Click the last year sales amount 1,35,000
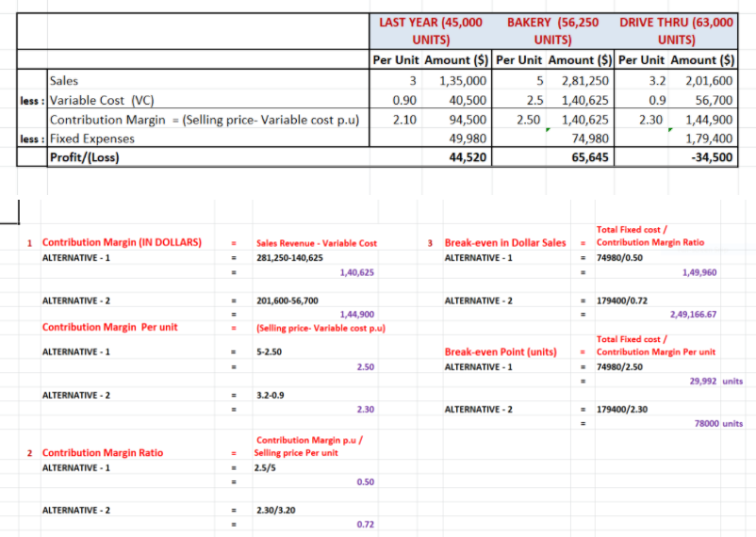756x537 pixels. [463, 80]
